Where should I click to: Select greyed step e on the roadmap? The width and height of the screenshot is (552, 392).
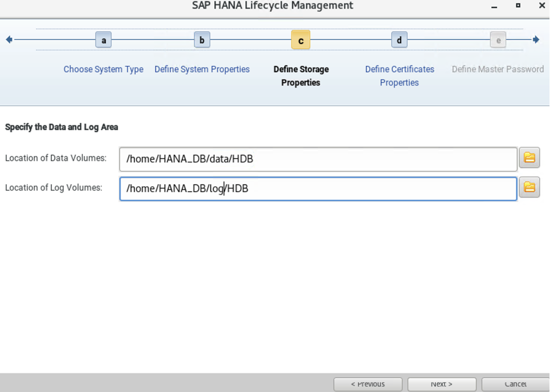pos(498,40)
